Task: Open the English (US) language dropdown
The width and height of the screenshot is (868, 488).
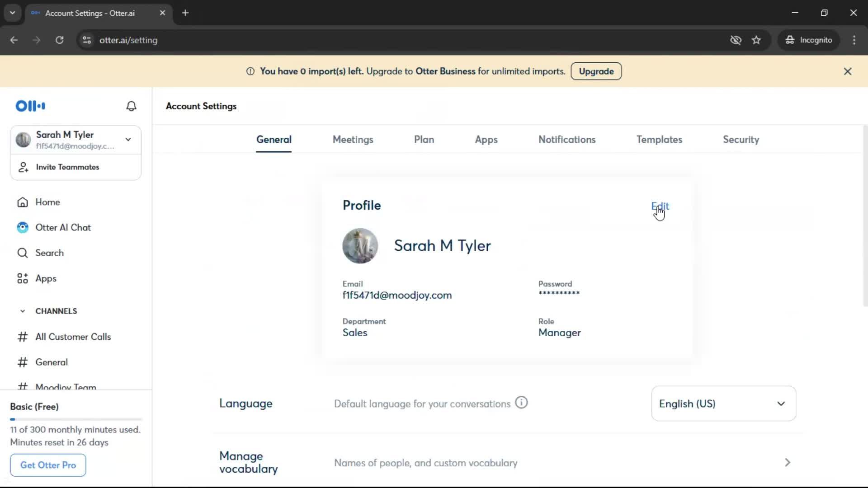Action: tap(723, 404)
